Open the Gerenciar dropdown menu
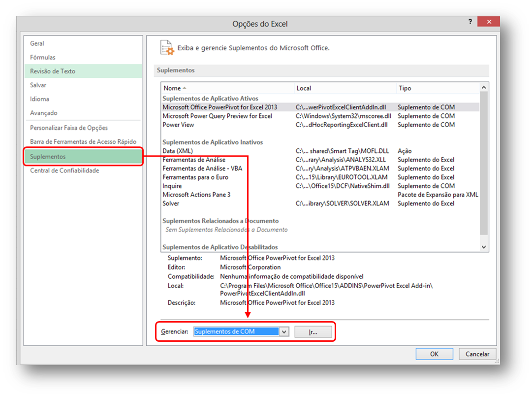This screenshot has height=397, width=532. pyautogui.click(x=241, y=331)
